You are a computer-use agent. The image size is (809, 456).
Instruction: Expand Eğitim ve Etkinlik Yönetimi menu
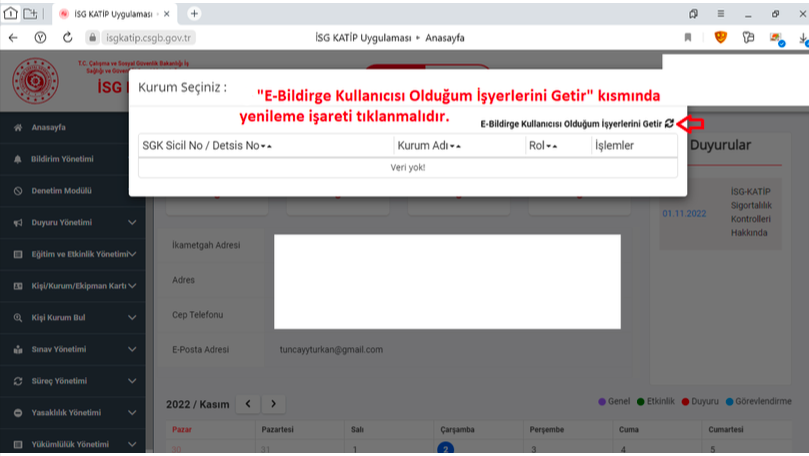click(132, 254)
